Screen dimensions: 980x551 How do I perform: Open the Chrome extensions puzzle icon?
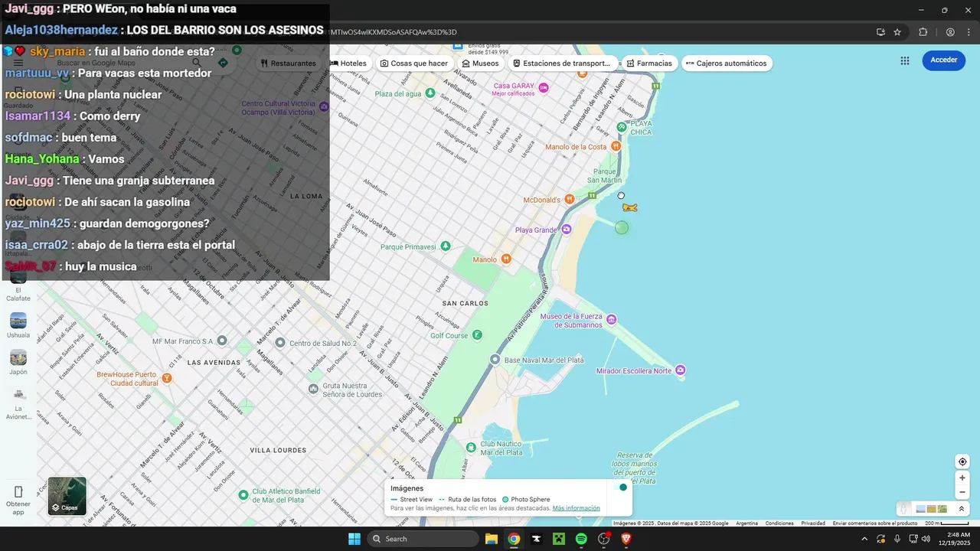(923, 32)
